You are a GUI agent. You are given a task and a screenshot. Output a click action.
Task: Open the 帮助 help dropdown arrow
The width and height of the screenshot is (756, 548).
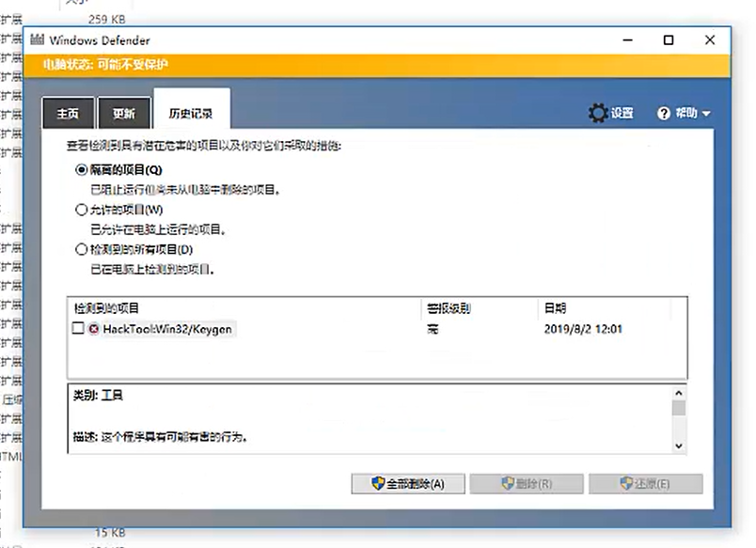pos(706,114)
